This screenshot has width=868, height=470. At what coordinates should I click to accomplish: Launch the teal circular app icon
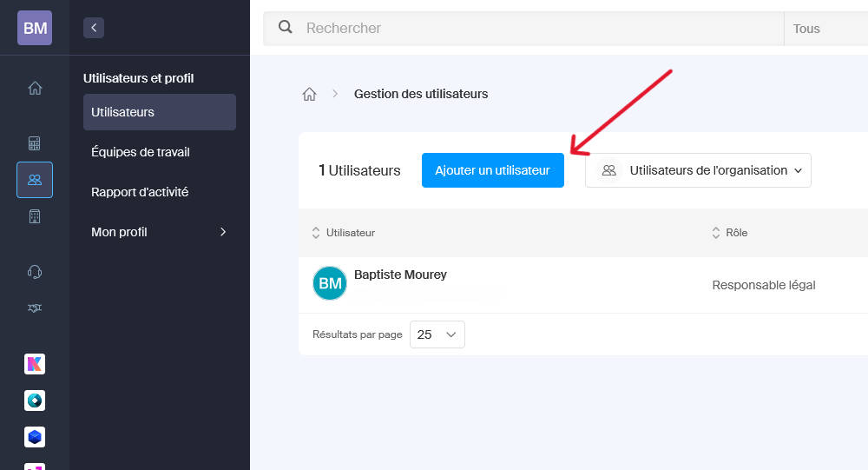(35, 400)
